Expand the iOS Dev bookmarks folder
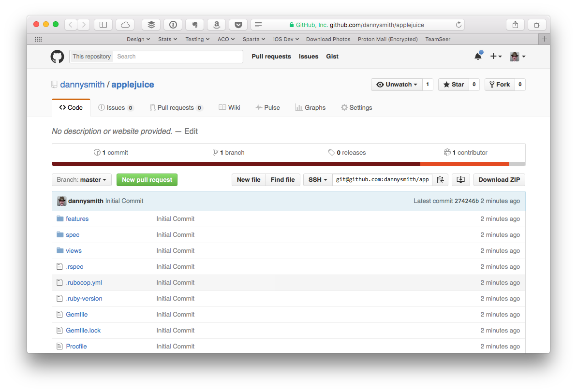Viewport: 577px width, 392px height. [x=286, y=39]
